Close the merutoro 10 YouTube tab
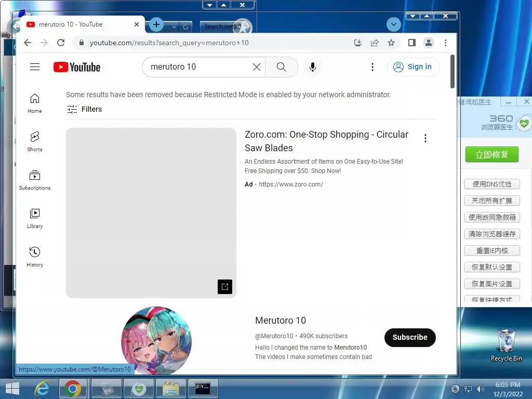This screenshot has width=532, height=399. (137, 24)
